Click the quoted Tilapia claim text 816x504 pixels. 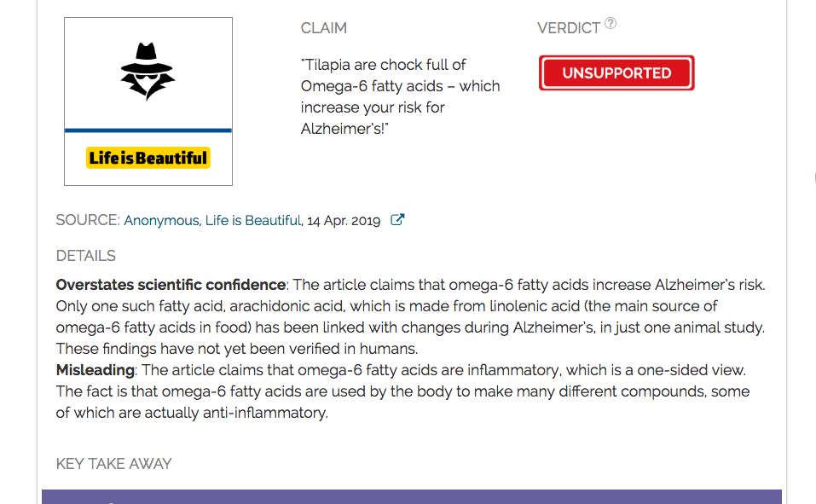tap(400, 96)
